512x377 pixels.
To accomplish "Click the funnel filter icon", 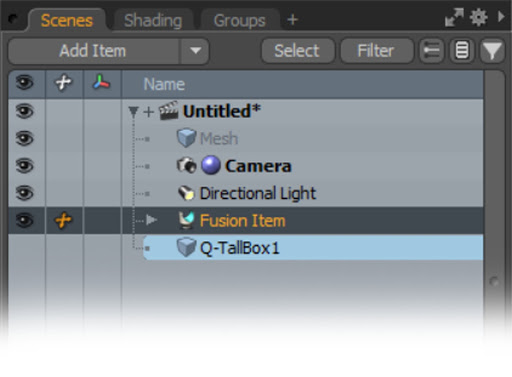I will [x=492, y=51].
